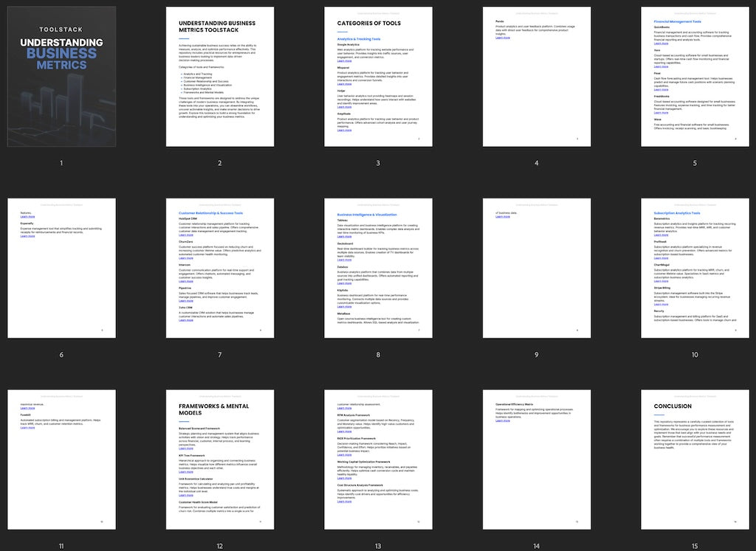Select the page 4 thumbnail
Screen dimensions: 756x551
pos(536,77)
